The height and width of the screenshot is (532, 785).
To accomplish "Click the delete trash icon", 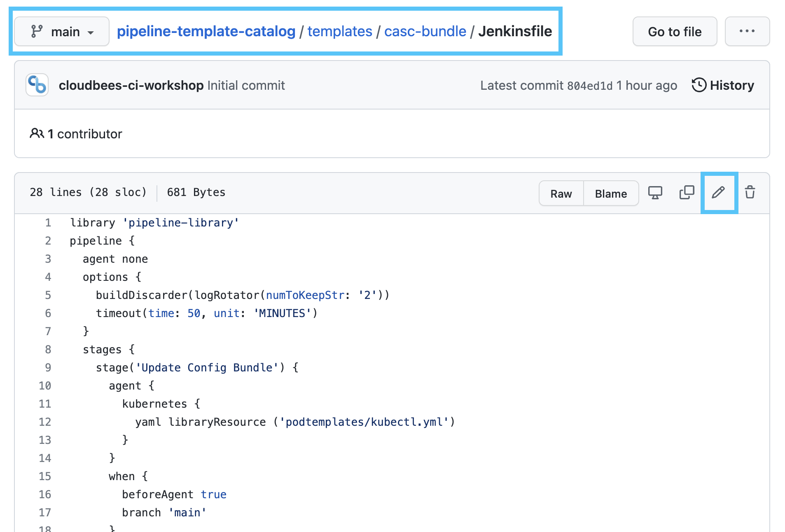I will coord(750,192).
